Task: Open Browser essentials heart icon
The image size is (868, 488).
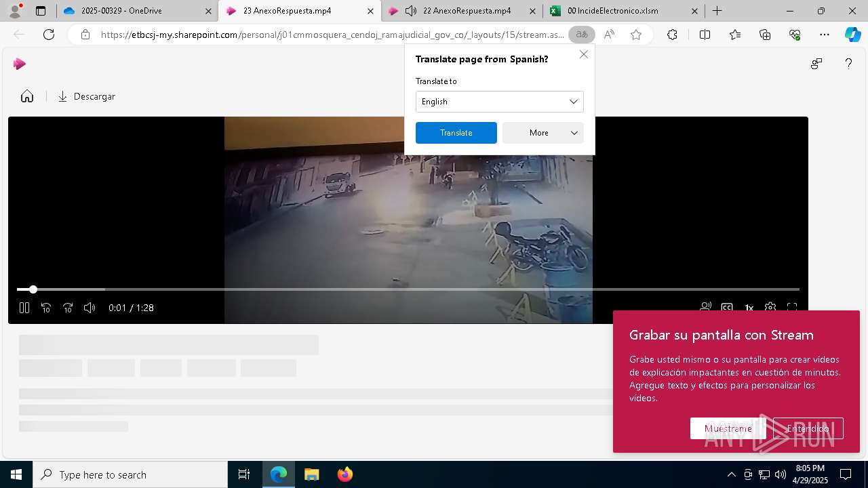Action: click(795, 35)
